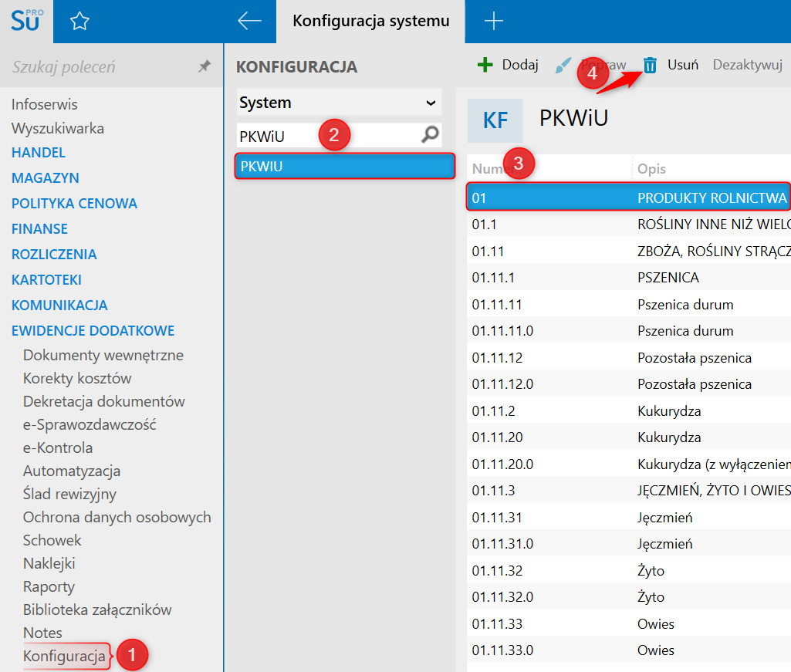Sort by the Opis column header

click(651, 169)
